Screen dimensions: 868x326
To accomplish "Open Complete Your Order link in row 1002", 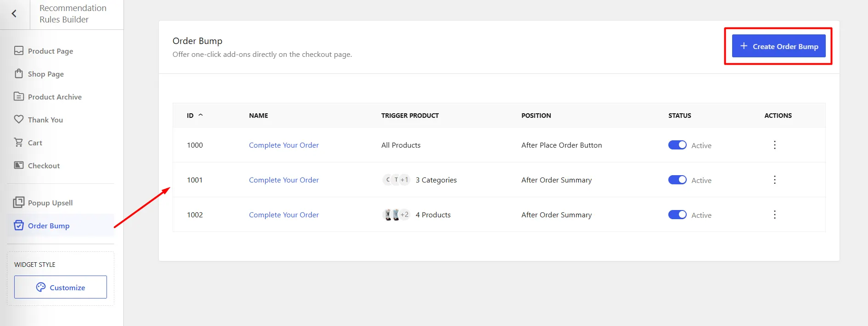I will click(x=284, y=215).
